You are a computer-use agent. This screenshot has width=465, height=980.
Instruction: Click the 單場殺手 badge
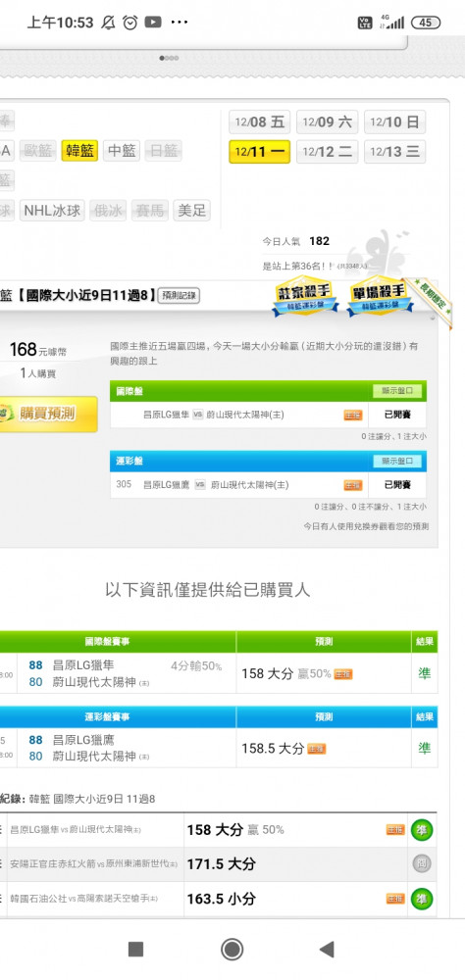(x=381, y=296)
